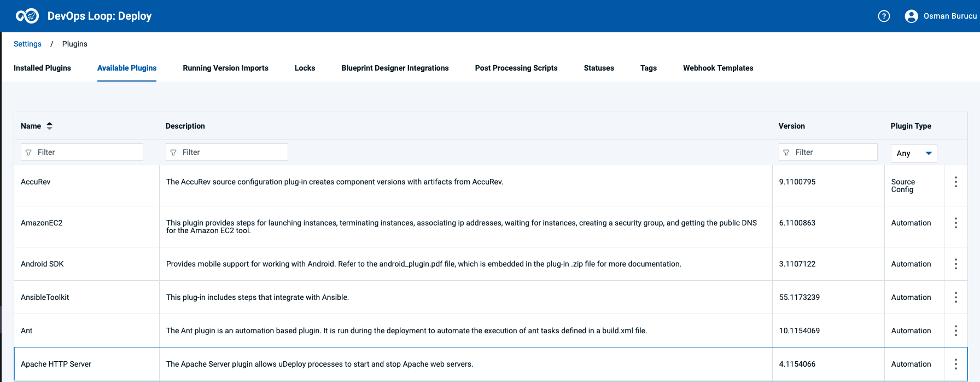This screenshot has height=382, width=980.
Task: Open the Running Version Imports tab
Action: [225, 68]
